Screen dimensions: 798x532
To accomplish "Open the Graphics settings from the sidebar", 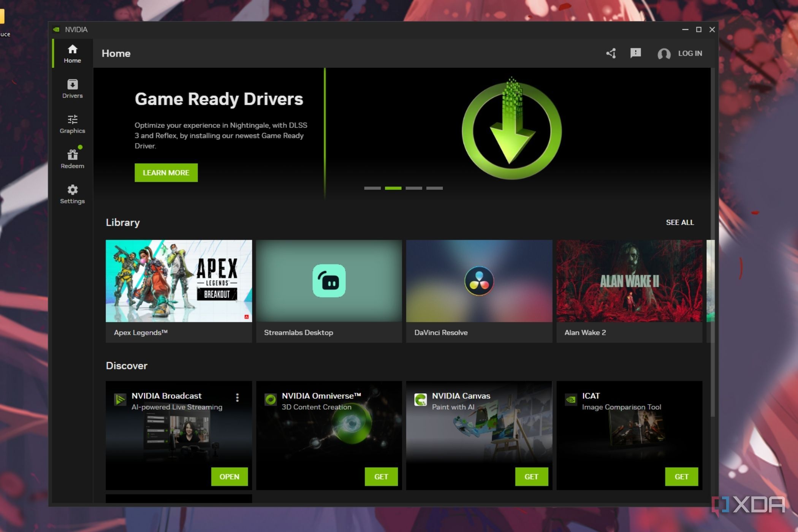I will tap(72, 124).
